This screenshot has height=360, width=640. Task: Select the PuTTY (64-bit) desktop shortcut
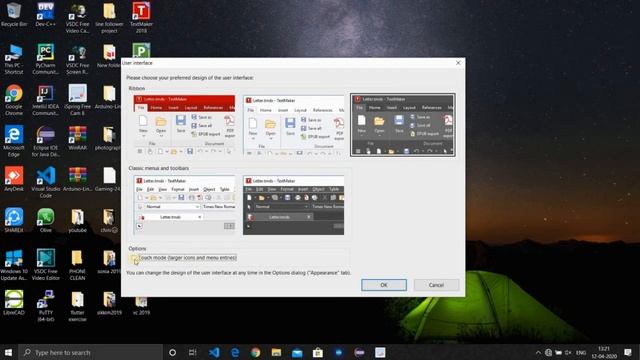click(45, 306)
